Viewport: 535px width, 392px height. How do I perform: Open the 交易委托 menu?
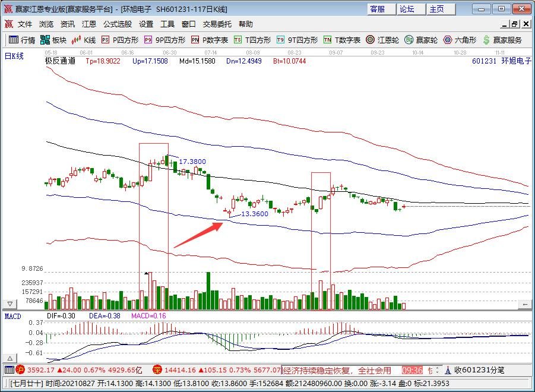(218, 24)
